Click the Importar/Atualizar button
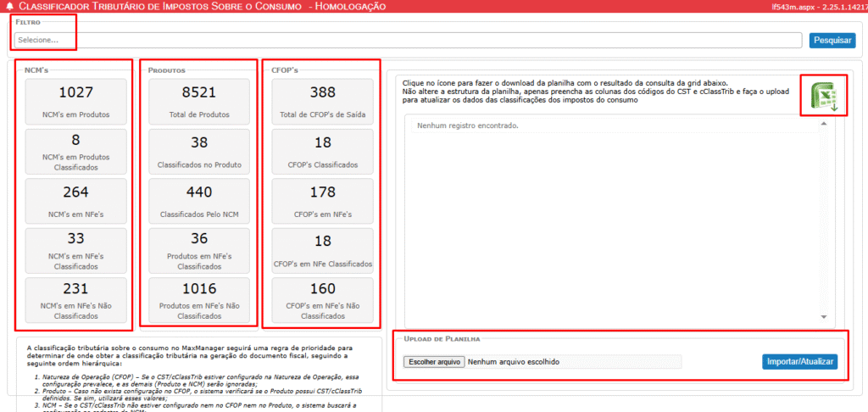The image size is (868, 412). [x=799, y=362]
